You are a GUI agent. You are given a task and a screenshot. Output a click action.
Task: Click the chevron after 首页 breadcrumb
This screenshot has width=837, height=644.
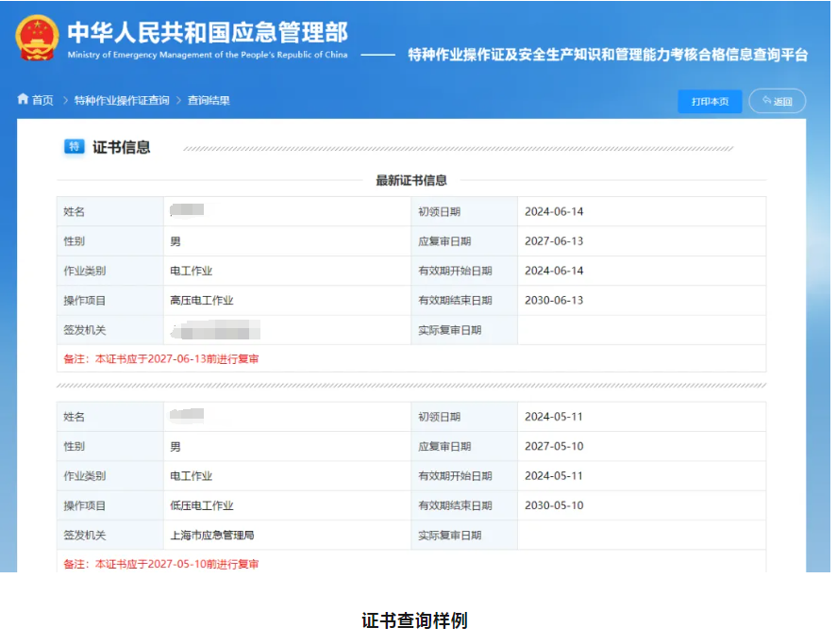coord(64,100)
